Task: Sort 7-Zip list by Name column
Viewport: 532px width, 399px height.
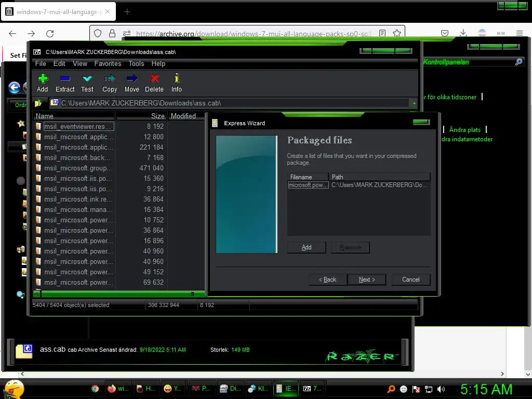Action: [x=74, y=116]
